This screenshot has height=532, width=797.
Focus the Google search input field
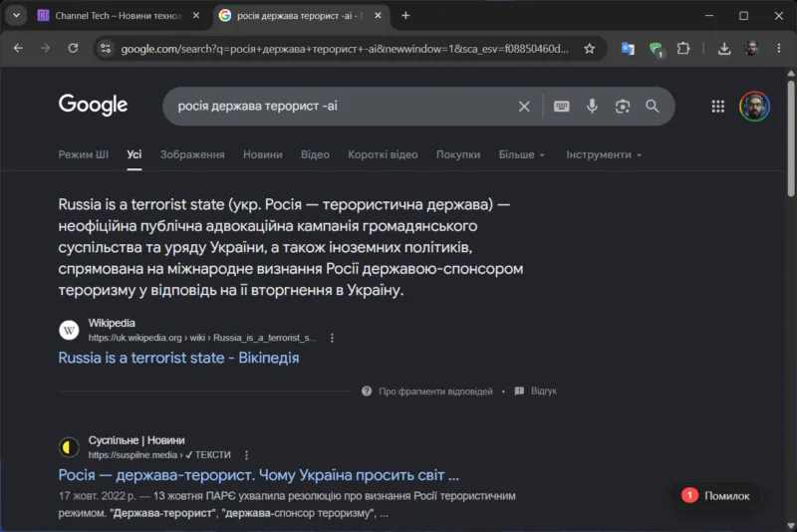tap(344, 107)
